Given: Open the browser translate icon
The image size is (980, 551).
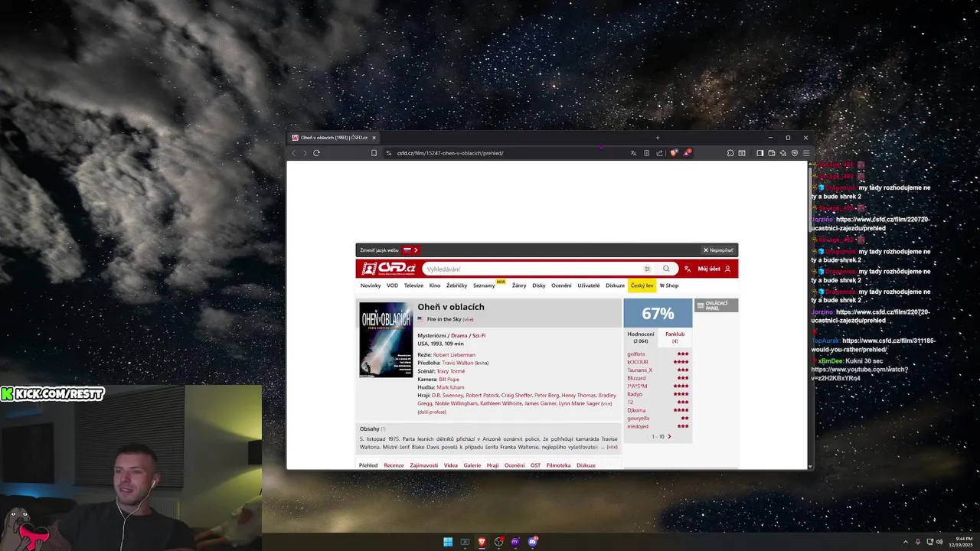Looking at the screenshot, I should tap(633, 153).
